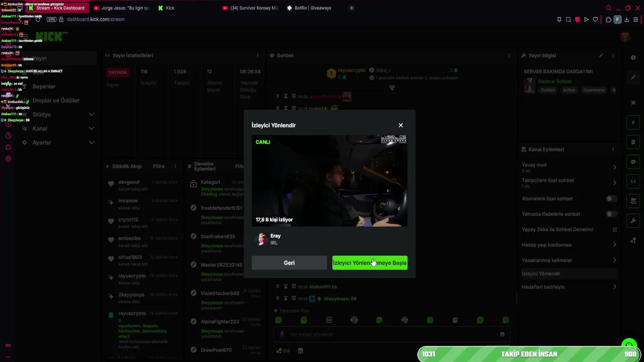Click the 'Bir mesaj gönderin' chat input
The image size is (644, 362).
(391, 334)
